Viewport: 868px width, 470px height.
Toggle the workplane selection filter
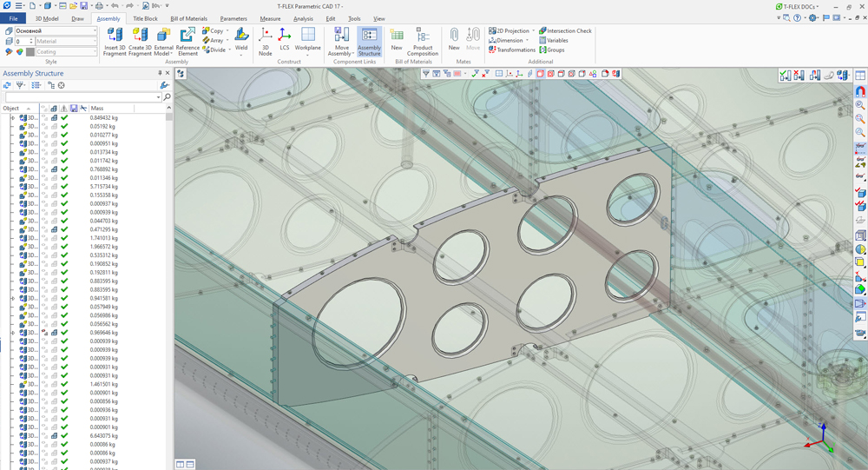click(x=499, y=74)
